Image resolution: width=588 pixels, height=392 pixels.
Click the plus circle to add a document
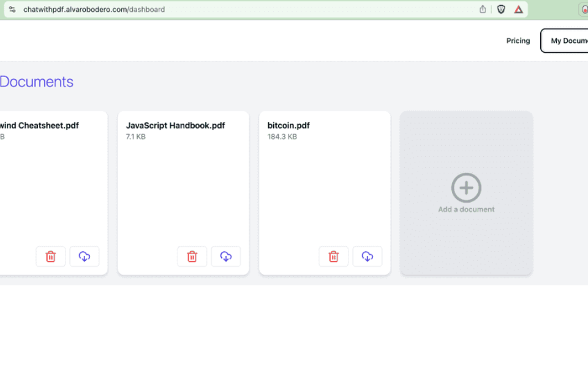pos(466,187)
